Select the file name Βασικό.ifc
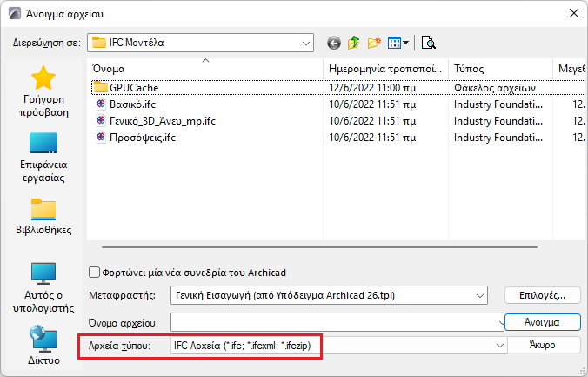This screenshot has width=588, height=377. tap(132, 104)
